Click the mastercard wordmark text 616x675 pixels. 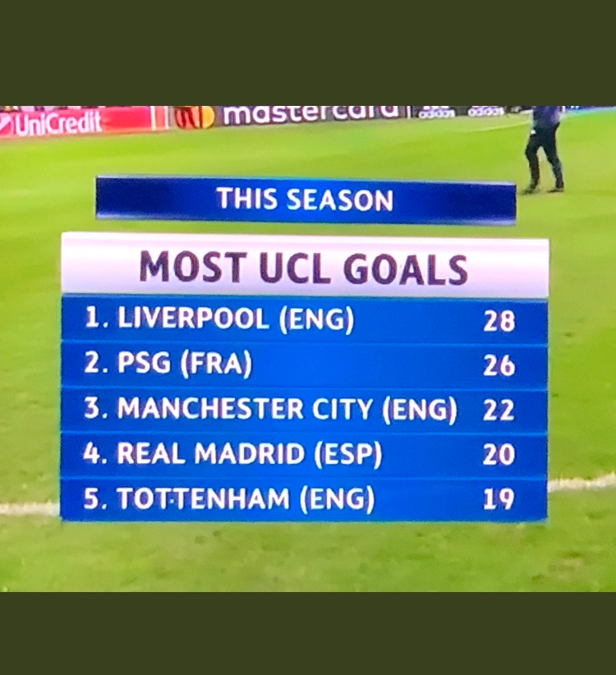pyautogui.click(x=312, y=114)
